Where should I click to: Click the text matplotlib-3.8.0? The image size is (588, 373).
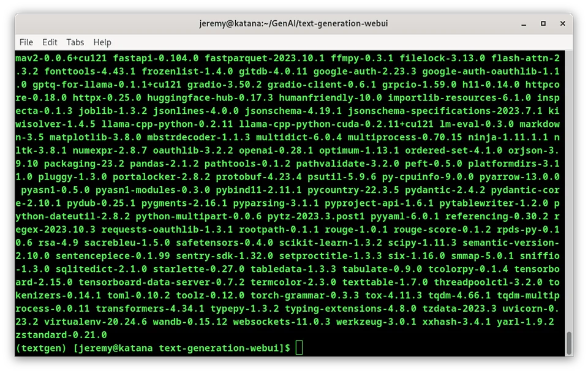96,137
